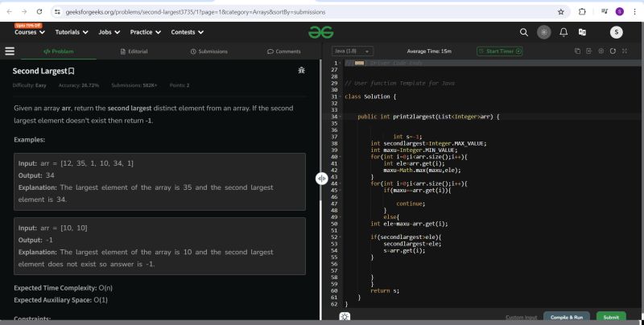This screenshot has width=644, height=325.
Task: Click the 'Submissions: 582K+' label
Action: [x=134, y=85]
